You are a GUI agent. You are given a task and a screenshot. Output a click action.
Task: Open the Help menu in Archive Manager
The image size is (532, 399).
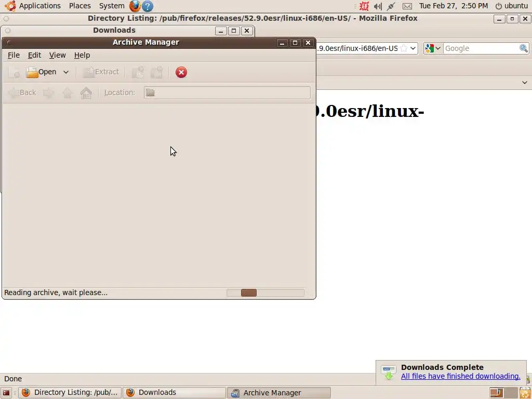[x=82, y=55]
